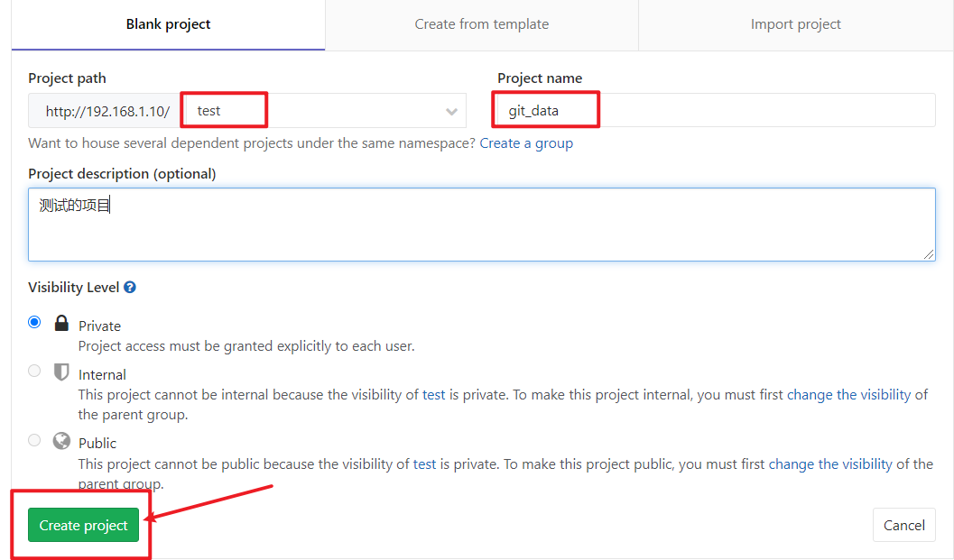Switch to Import project tab
This screenshot has width=954, height=560.
(795, 24)
